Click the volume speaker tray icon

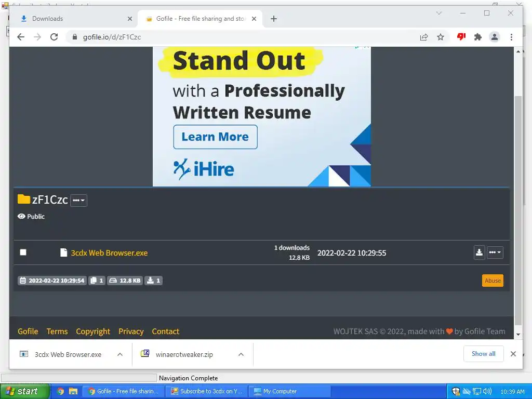coord(487,391)
